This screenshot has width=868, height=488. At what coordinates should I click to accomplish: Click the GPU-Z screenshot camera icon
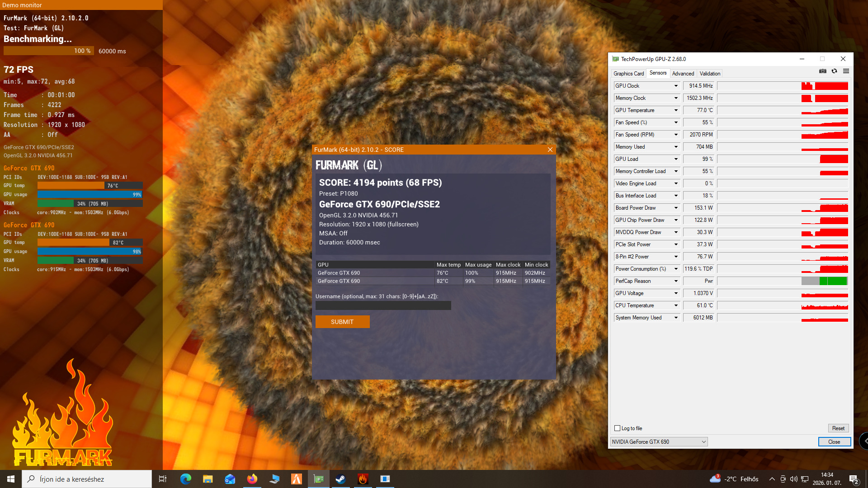click(x=823, y=71)
